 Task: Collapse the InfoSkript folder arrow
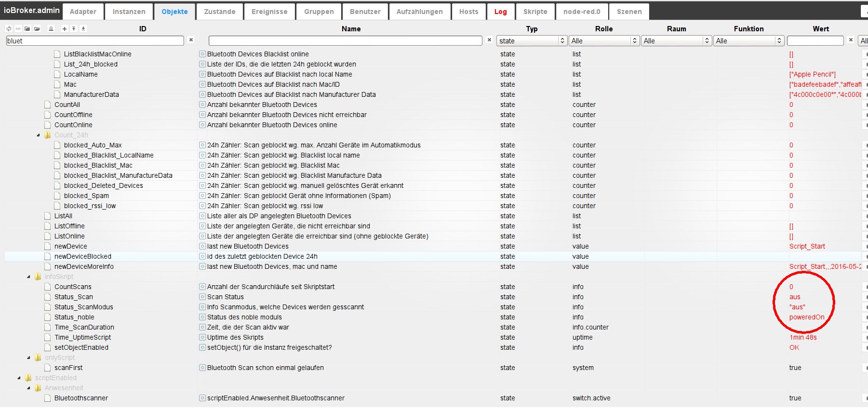point(29,277)
